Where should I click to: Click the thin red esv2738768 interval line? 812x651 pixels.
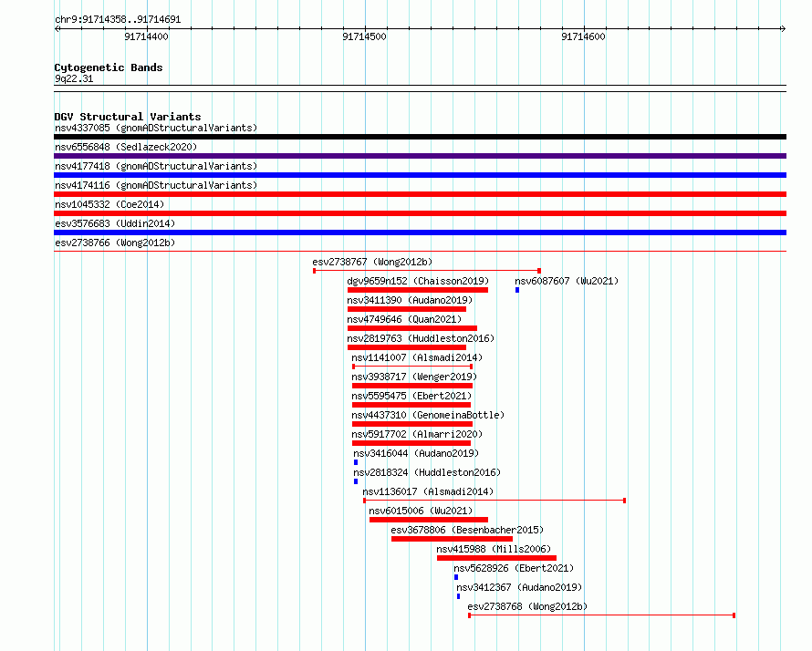tap(602, 615)
